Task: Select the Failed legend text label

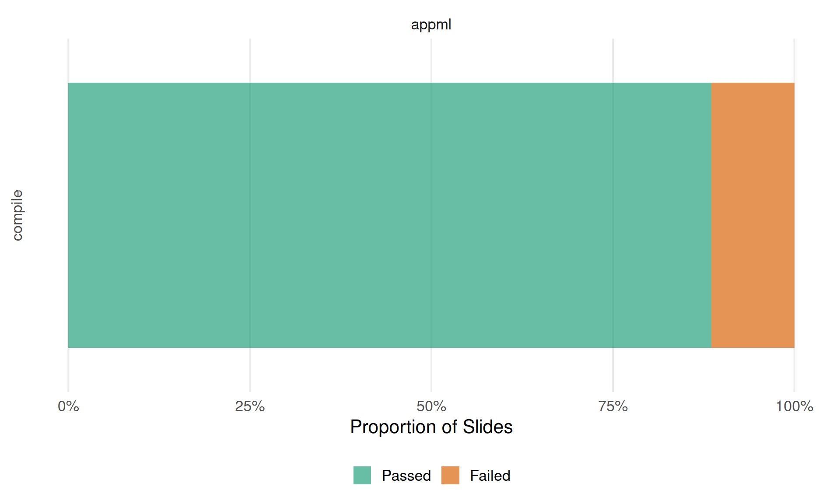Action: pos(490,476)
